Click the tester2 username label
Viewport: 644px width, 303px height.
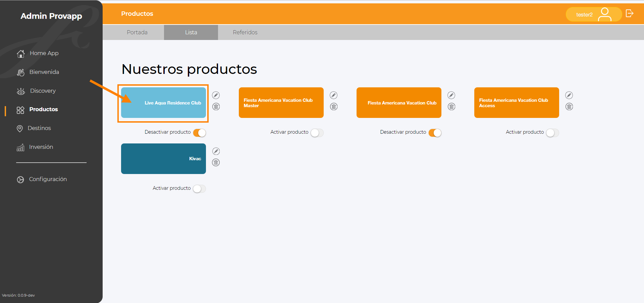click(584, 15)
